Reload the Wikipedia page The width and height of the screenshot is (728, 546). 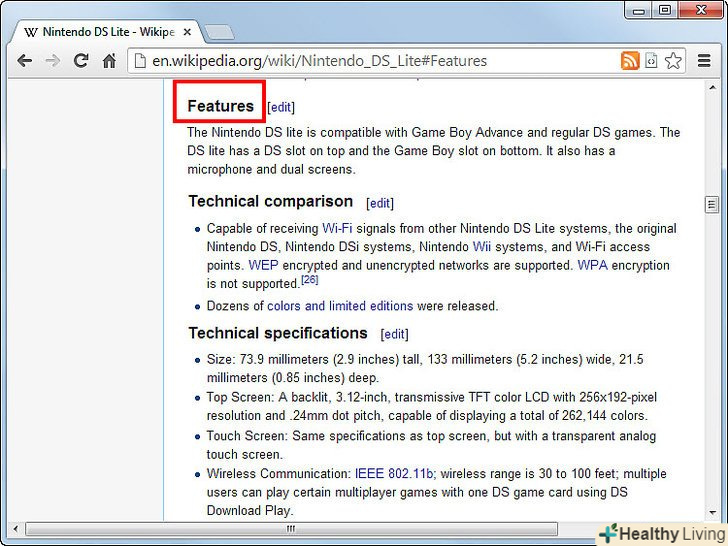click(x=81, y=61)
